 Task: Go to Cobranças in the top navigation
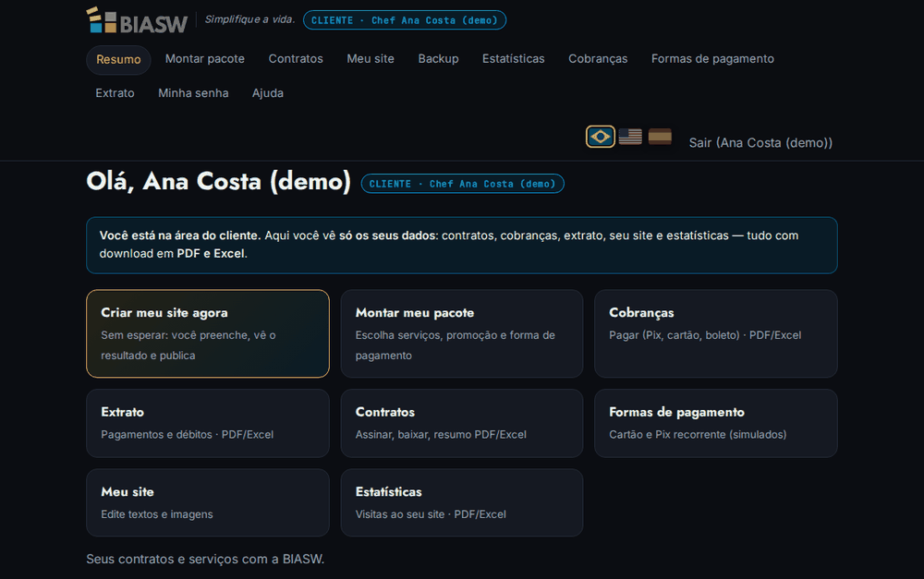598,59
